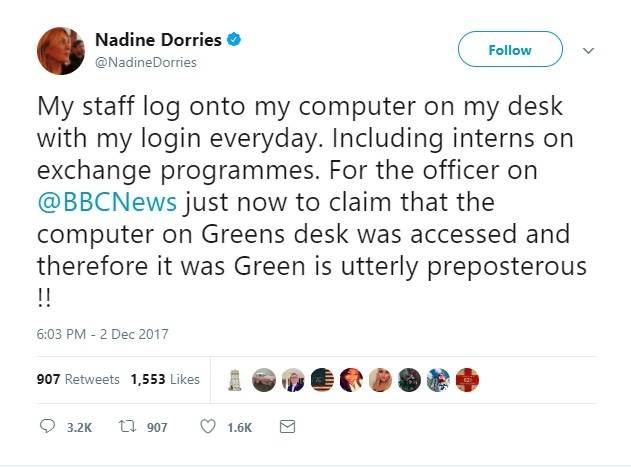Screen dimensions: 631x467
Task: Click the blonde hair liker avatar
Action: pyautogui.click(x=380, y=380)
